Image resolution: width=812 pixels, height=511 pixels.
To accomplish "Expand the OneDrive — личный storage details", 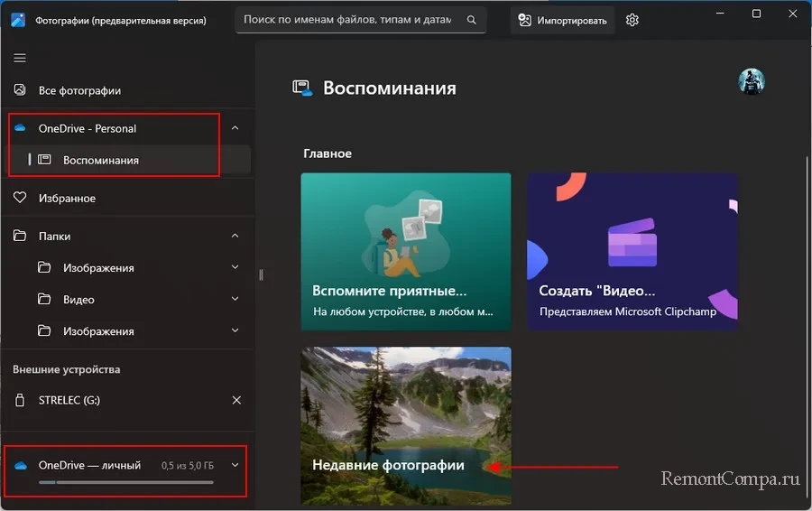I will click(235, 465).
